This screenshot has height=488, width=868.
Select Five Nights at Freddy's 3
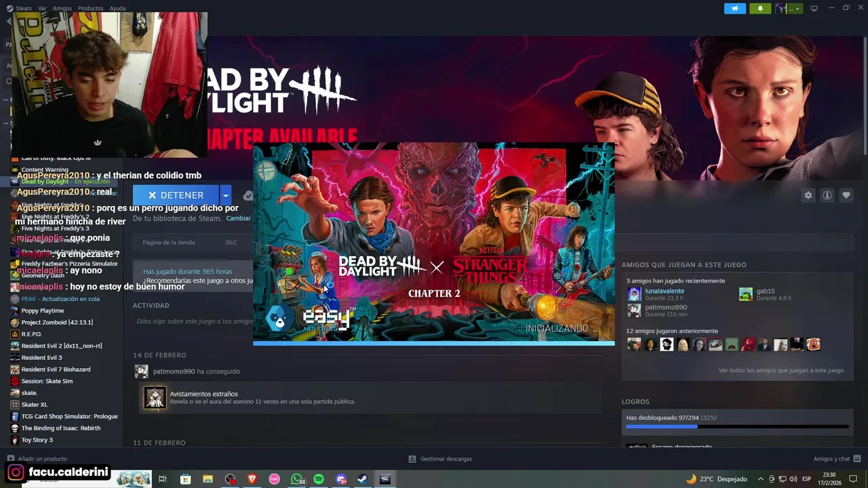55,228
